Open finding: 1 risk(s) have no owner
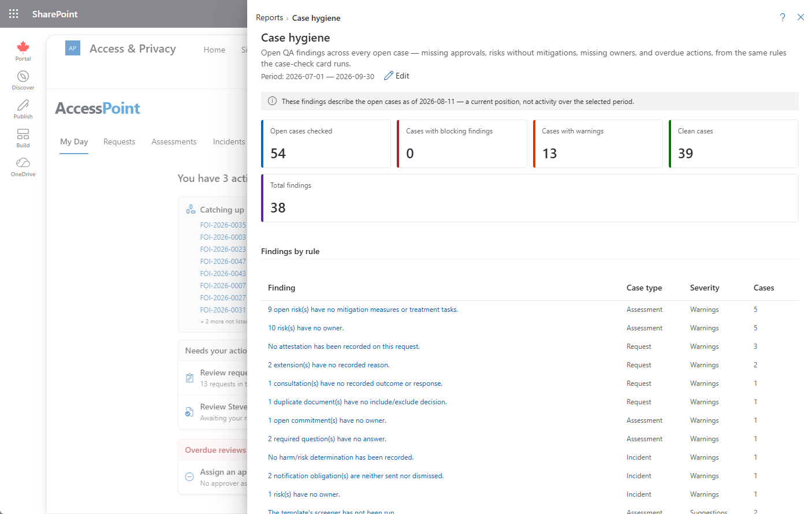 pyautogui.click(x=304, y=494)
